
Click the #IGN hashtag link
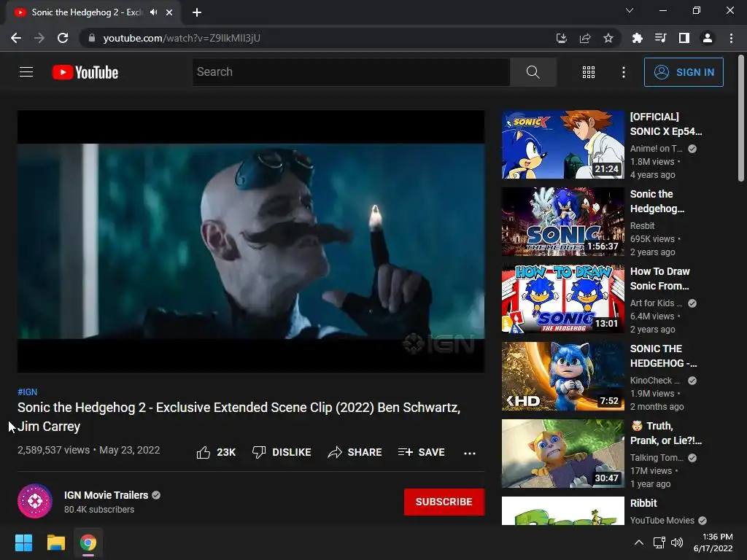click(27, 392)
